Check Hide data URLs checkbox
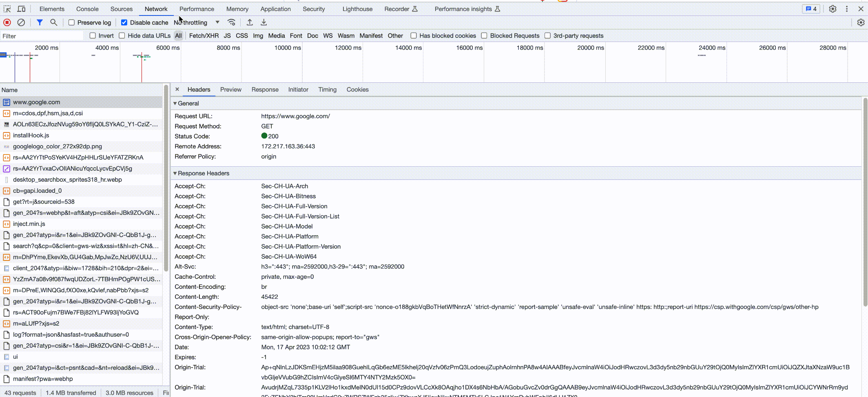Screen dimensions: 868x397 [122, 35]
